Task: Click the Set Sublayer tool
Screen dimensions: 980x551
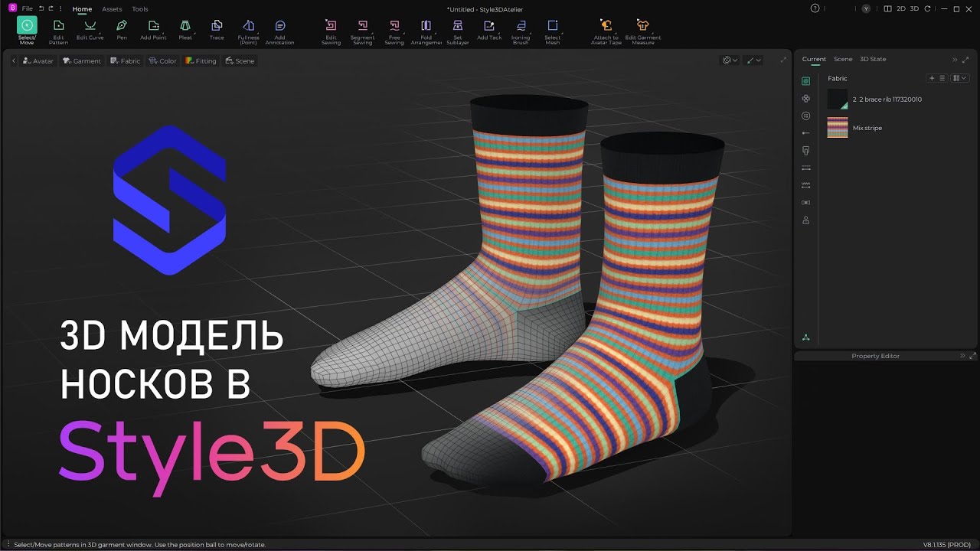Action: pos(458,31)
